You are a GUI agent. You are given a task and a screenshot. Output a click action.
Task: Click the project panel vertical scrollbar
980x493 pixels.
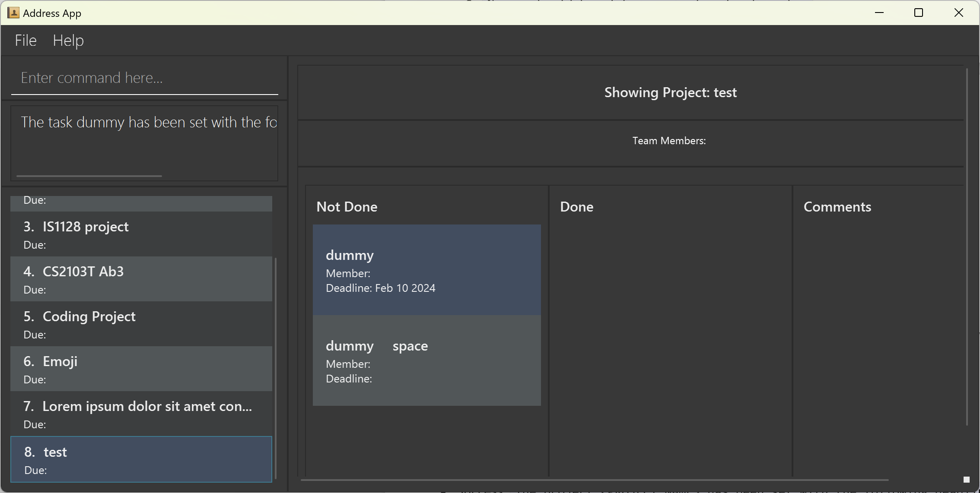pos(967,246)
